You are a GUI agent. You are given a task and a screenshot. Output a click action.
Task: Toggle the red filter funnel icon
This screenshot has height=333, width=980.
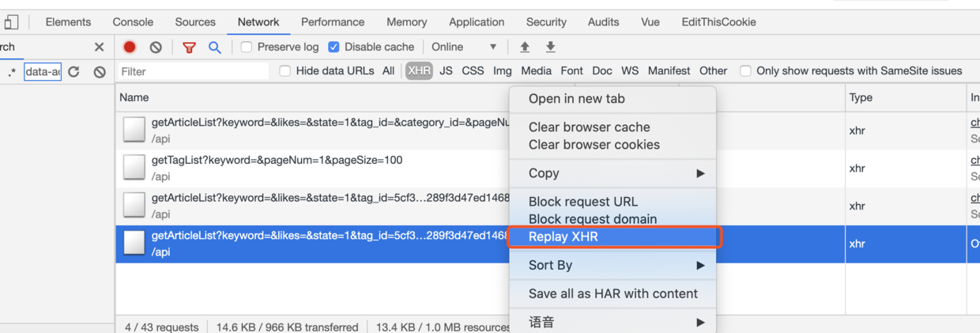click(x=189, y=47)
